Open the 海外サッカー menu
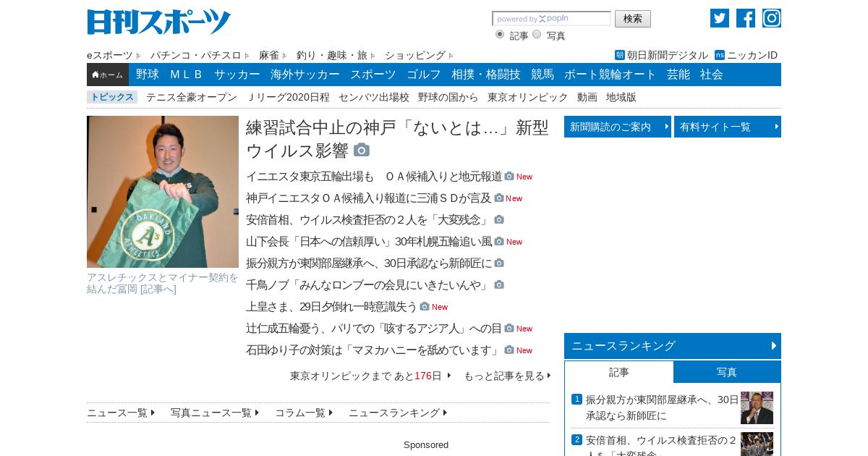The height and width of the screenshot is (456, 868). pyautogui.click(x=305, y=75)
